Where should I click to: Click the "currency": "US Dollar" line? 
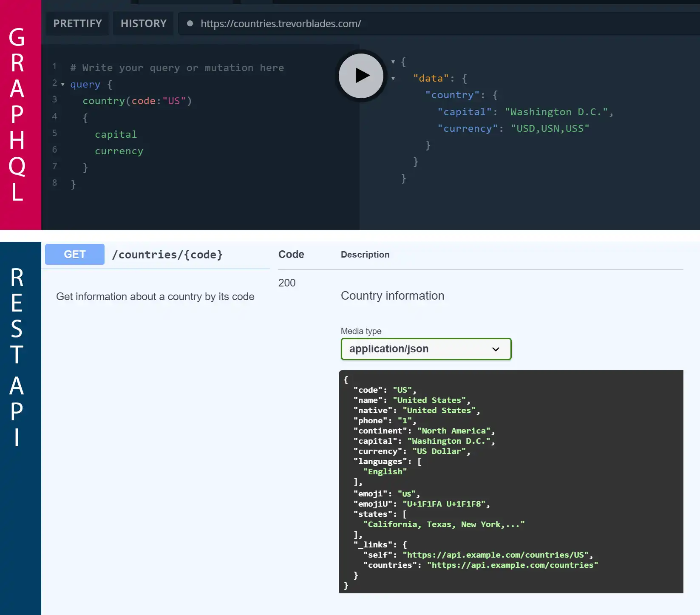412,451
